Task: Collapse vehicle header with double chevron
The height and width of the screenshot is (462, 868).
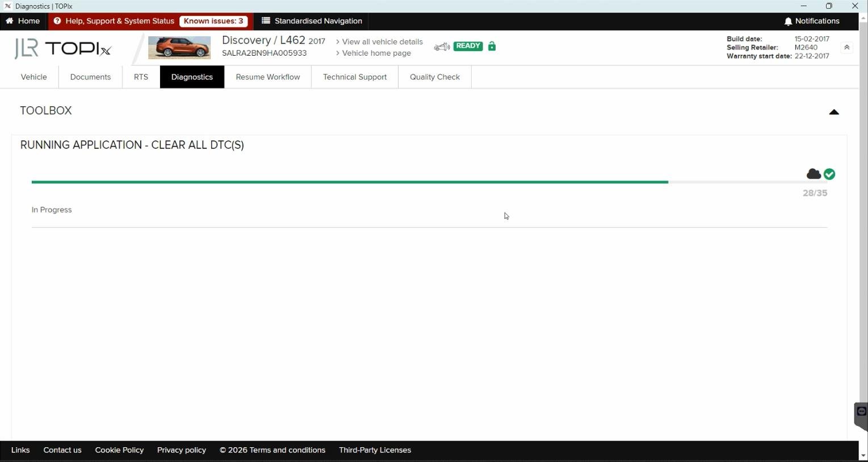Action: [846, 48]
